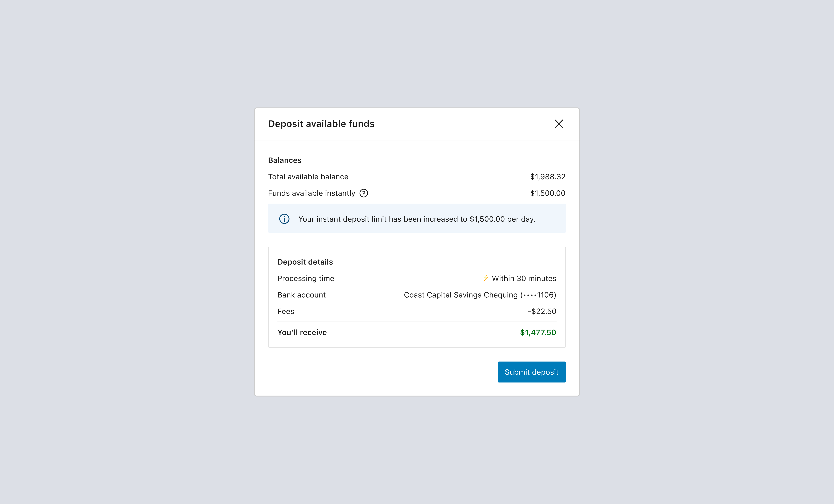Select the Coast Capital Savings Chequing account
Viewport: 834px width, 504px height.
click(480, 295)
